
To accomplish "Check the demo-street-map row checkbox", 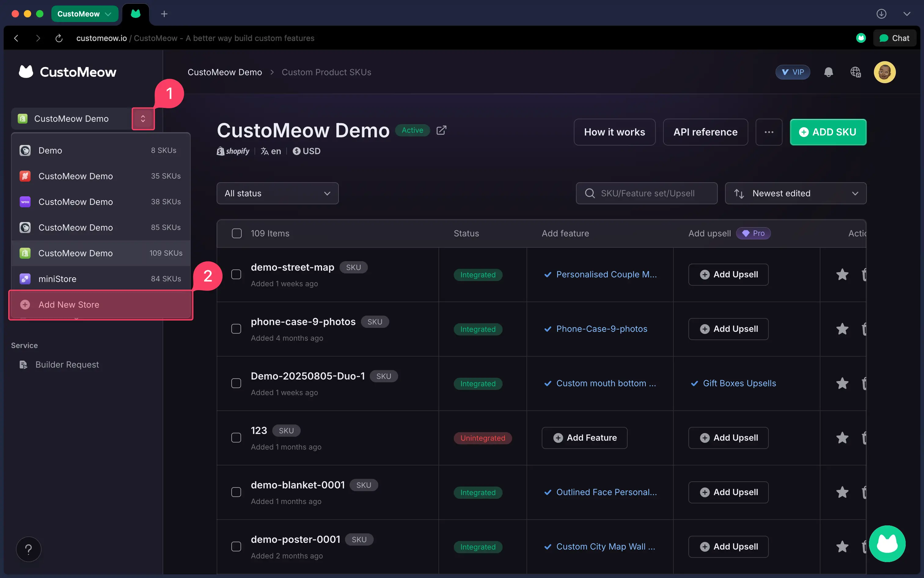I will point(236,275).
